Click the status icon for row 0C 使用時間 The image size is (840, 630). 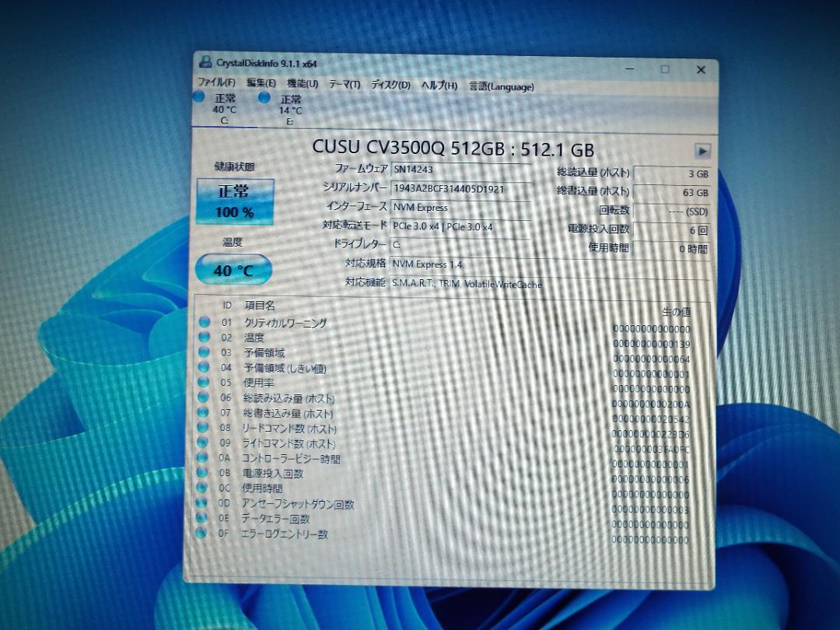click(201, 488)
